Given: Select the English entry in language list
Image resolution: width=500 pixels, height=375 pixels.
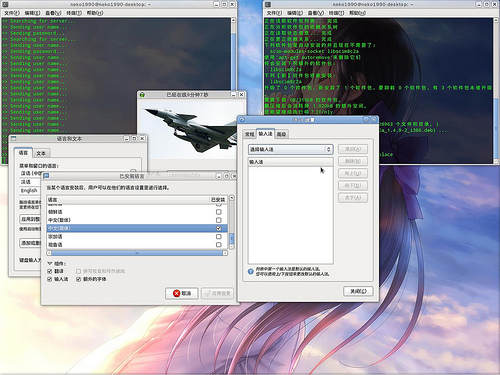Looking at the screenshot, I should tap(29, 190).
